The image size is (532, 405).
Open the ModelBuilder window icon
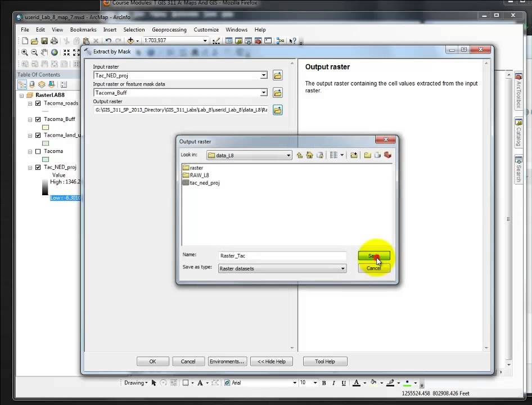(x=280, y=40)
